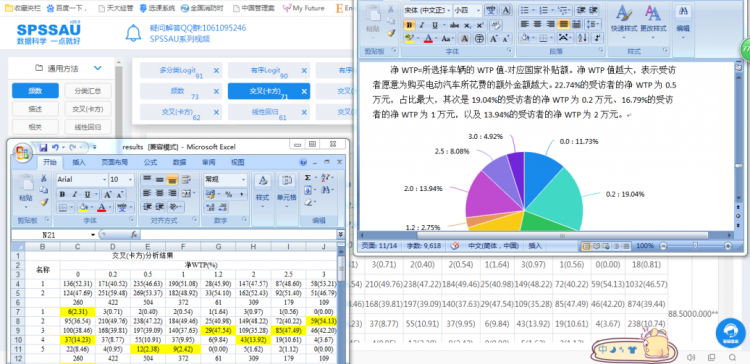Viewport: 750px width, 364px height.
Task: Expand the 通用方法 section chevron
Action: (98, 68)
